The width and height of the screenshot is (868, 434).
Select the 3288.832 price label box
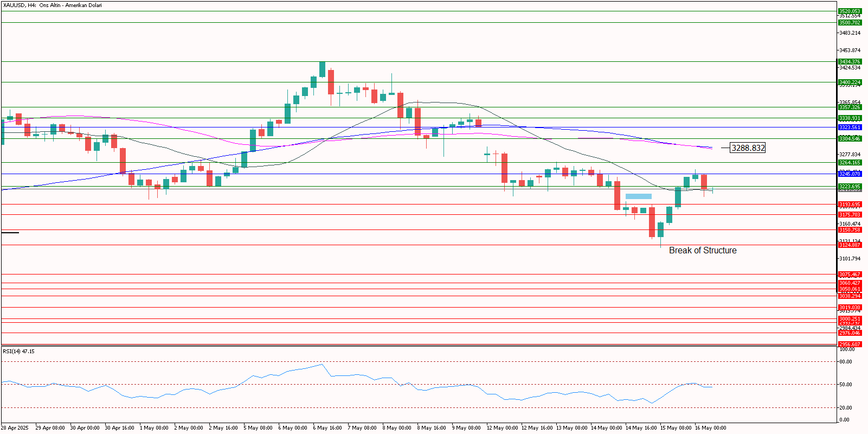coord(748,148)
